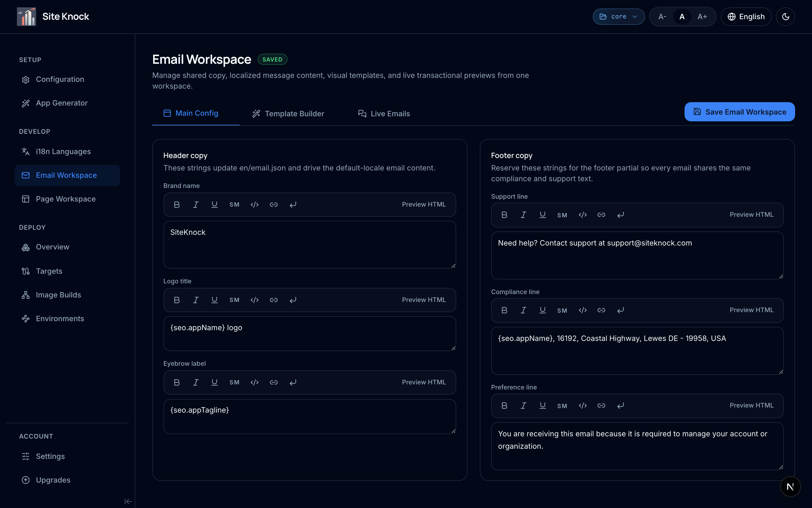
Task: Switch to the Template Builder tab
Action: point(288,113)
